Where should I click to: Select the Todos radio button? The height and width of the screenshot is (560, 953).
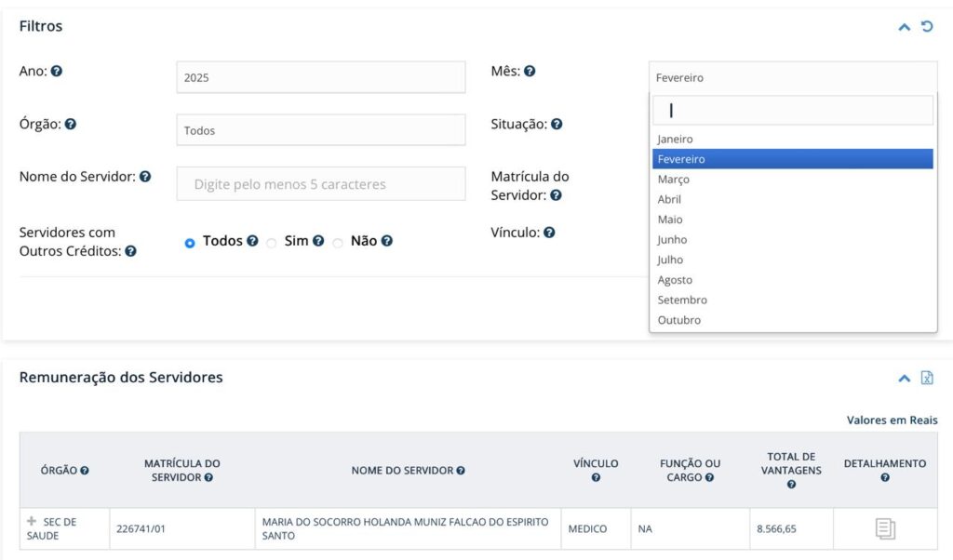tap(190, 242)
